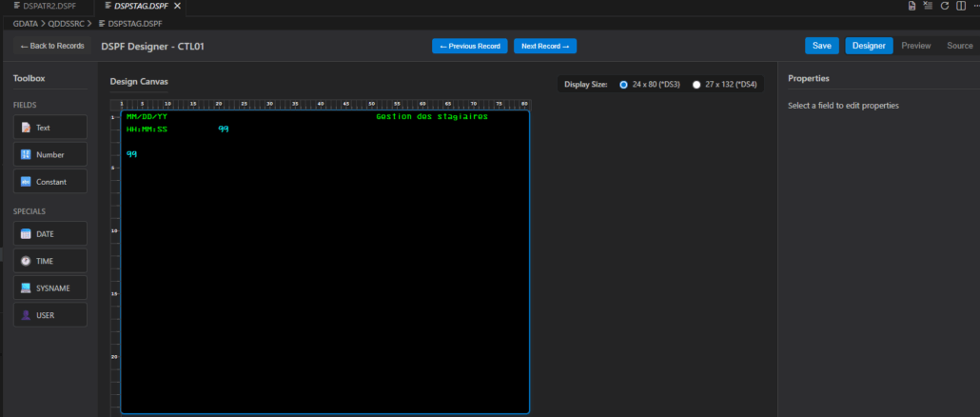This screenshot has height=417, width=980.
Task: Click the Save button
Action: [821, 46]
